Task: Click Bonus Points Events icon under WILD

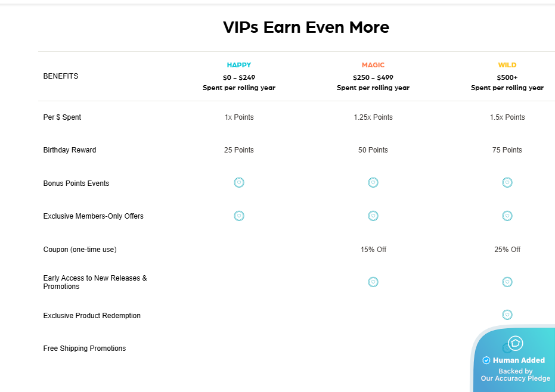Action: coord(507,182)
